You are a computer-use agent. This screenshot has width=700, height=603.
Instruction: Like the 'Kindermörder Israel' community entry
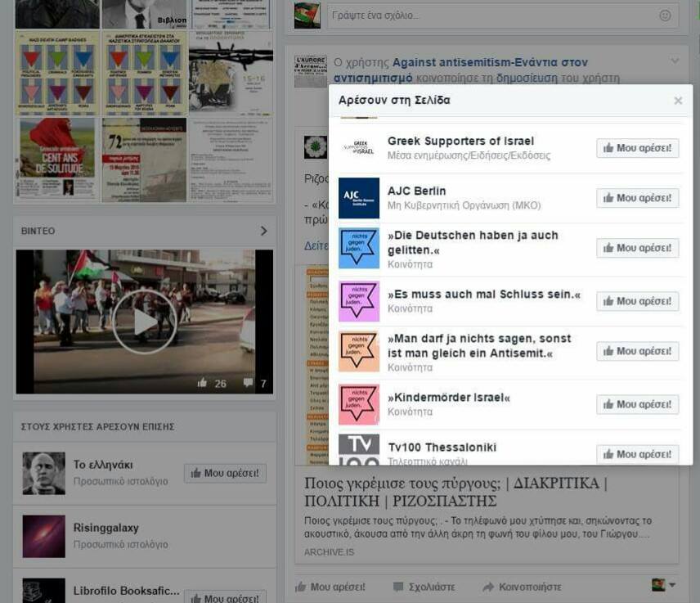click(638, 405)
